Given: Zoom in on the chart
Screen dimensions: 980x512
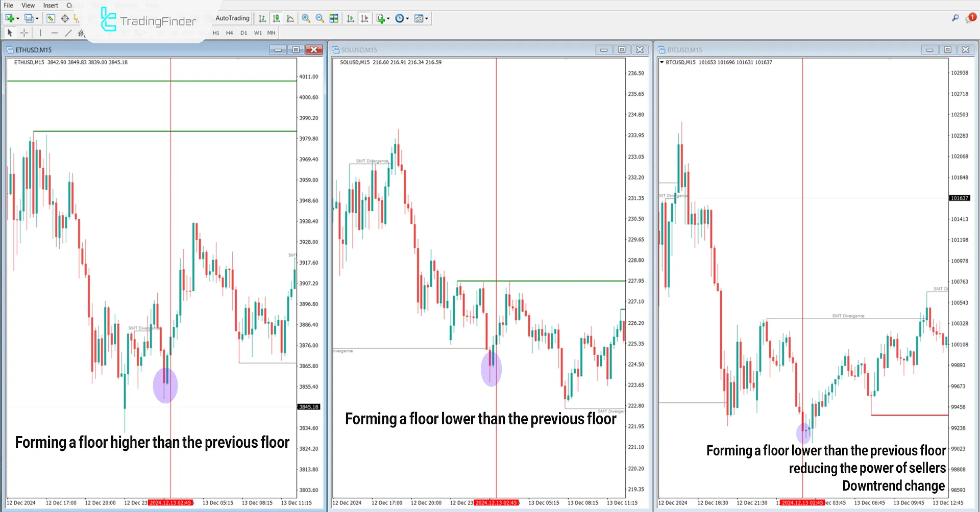Looking at the screenshot, I should pos(306,18).
